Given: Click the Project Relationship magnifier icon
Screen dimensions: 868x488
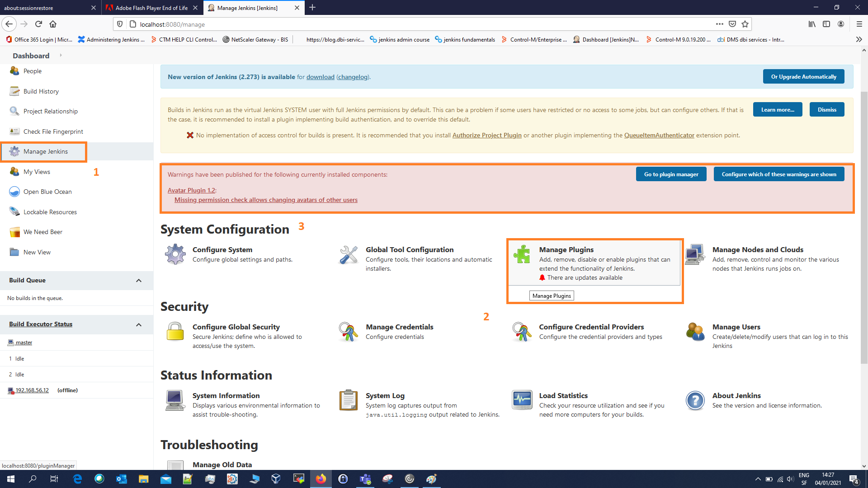Looking at the screenshot, I should coord(14,111).
